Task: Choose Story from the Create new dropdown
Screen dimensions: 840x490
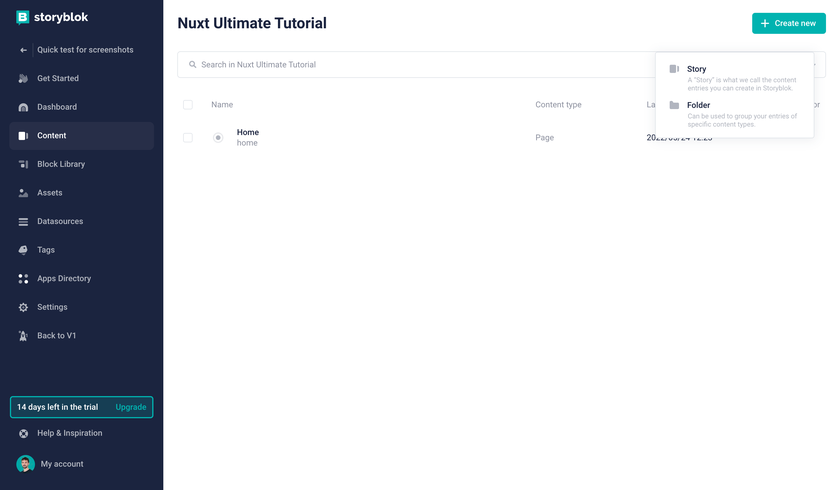Action: [x=734, y=78]
